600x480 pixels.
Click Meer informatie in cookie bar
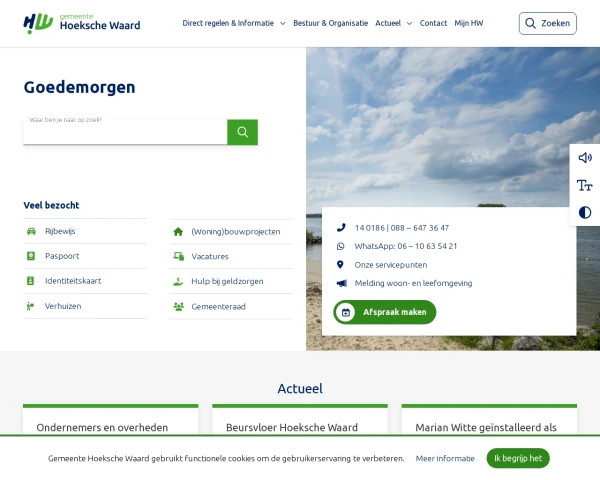coord(445,459)
